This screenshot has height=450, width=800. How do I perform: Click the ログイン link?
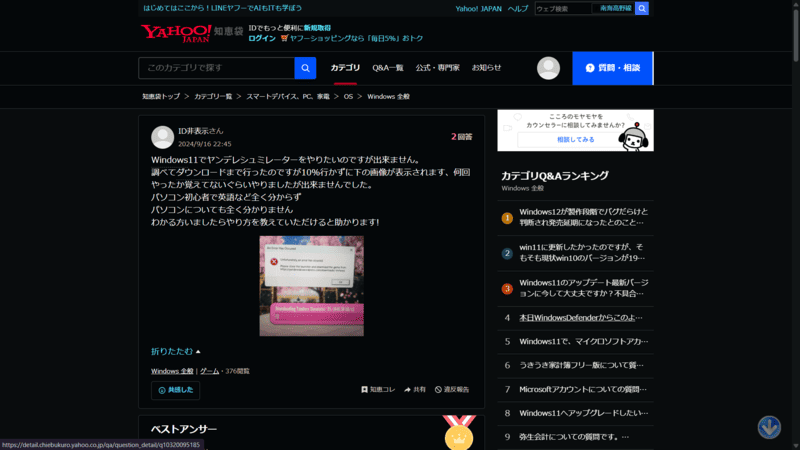point(262,38)
